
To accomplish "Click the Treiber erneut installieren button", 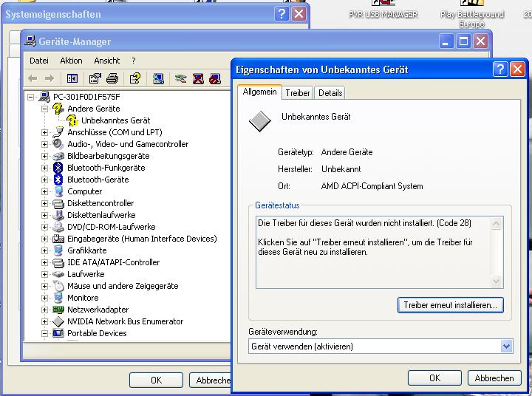I will click(x=450, y=304).
